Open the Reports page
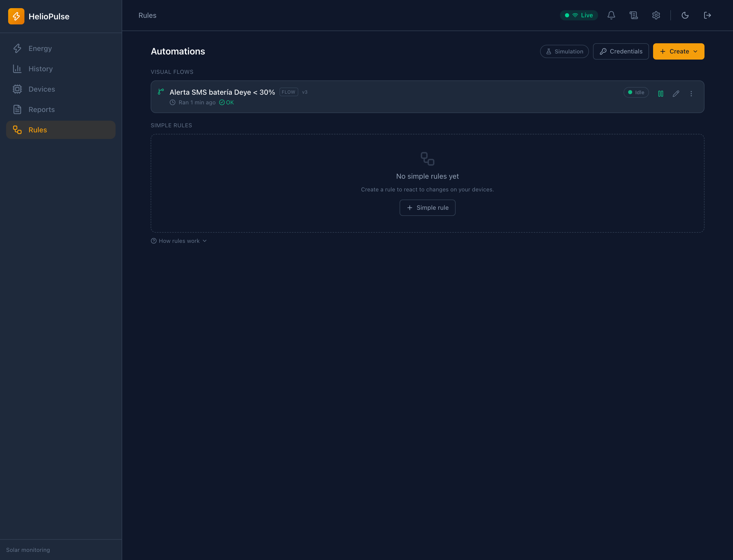Viewport: 733px width, 560px height. 61,109
